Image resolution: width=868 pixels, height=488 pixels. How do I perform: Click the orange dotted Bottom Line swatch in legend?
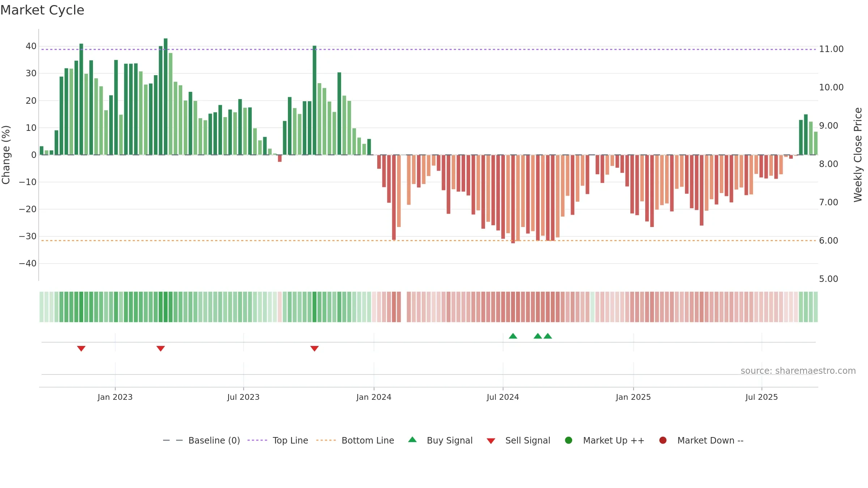pyautogui.click(x=326, y=440)
